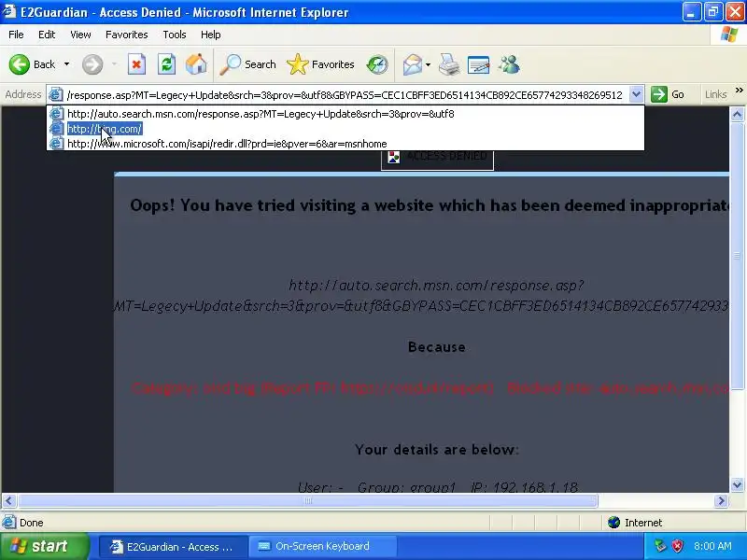Click the vertical scrollbar down arrow
Image resolution: width=747 pixels, height=560 pixels.
pyautogui.click(x=737, y=485)
